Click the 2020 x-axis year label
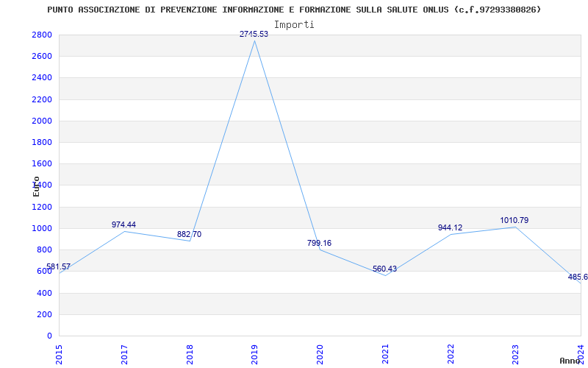The image size is (588, 368). [x=320, y=354]
